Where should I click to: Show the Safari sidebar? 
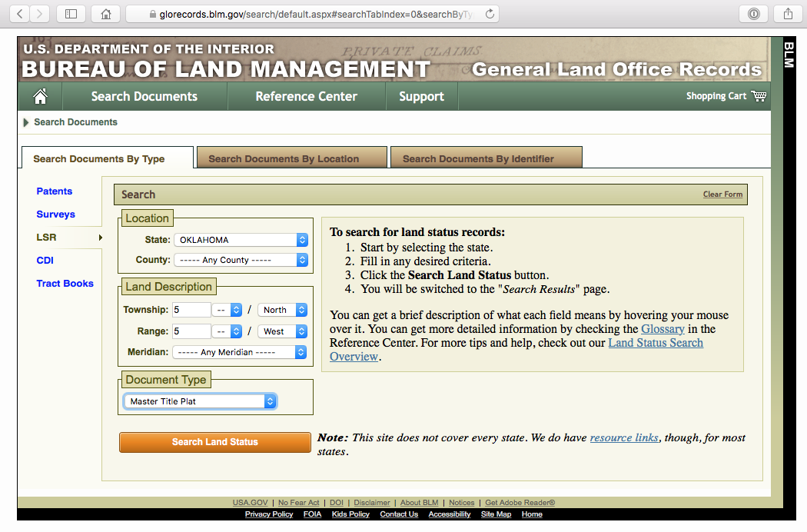click(71, 14)
